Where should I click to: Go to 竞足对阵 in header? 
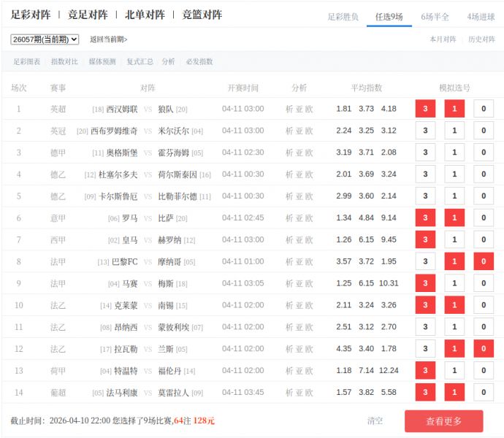[88, 15]
